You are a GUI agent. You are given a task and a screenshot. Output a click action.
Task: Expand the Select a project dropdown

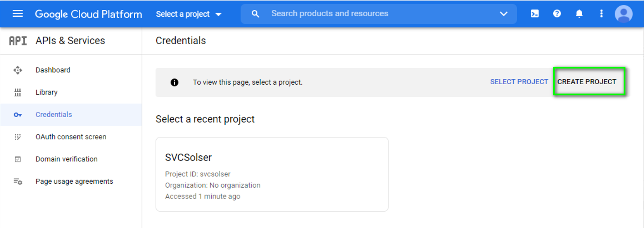click(189, 14)
